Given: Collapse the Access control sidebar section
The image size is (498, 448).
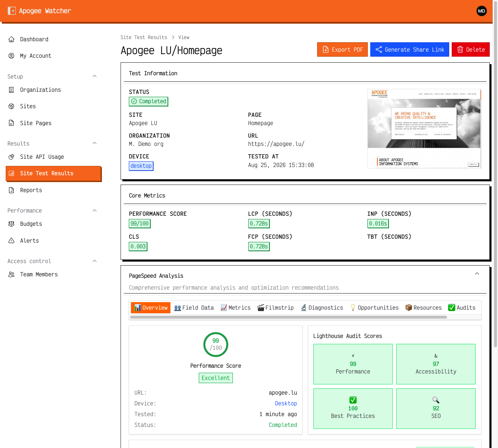Looking at the screenshot, I should tap(95, 261).
